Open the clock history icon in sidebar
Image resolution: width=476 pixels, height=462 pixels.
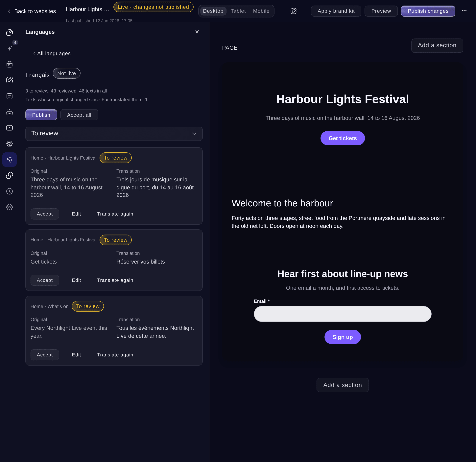10,191
